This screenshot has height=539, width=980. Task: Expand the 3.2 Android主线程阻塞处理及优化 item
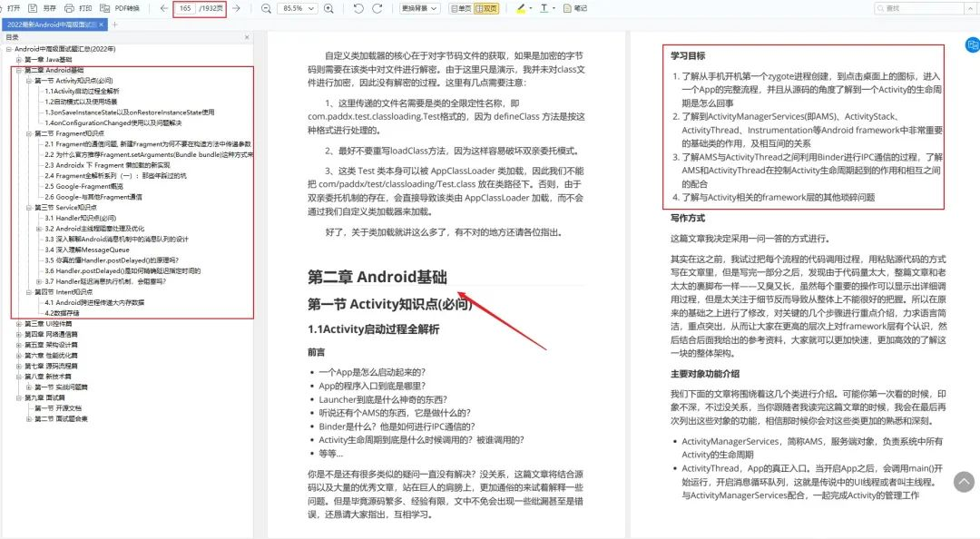tap(39, 229)
